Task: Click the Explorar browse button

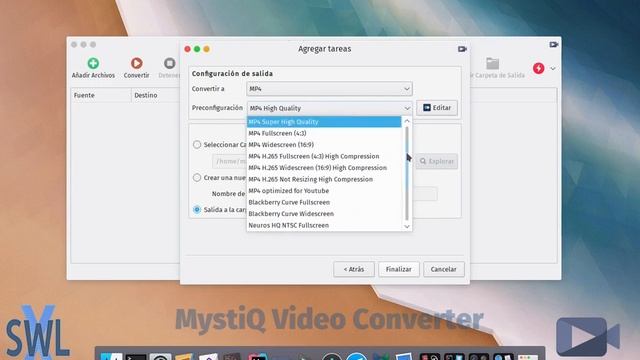Action: pyautogui.click(x=437, y=161)
